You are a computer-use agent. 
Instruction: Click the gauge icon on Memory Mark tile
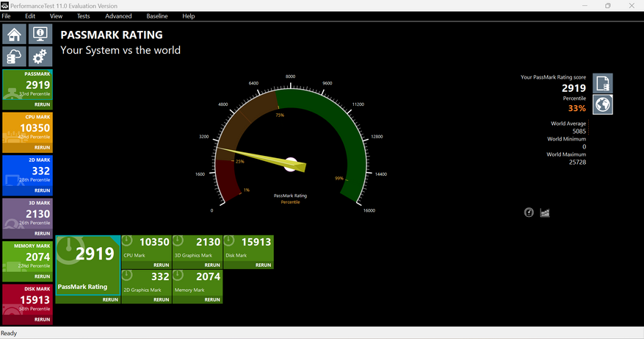pos(178,275)
